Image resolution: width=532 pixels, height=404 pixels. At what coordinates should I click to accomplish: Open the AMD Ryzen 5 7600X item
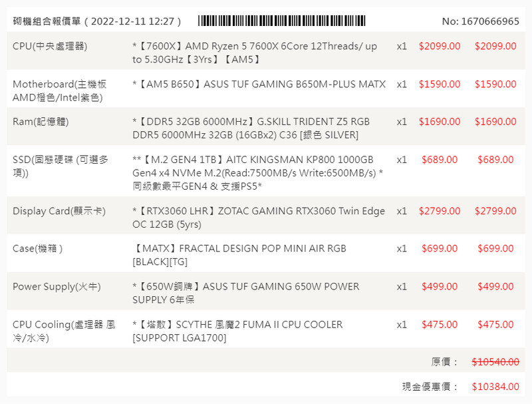coord(255,53)
